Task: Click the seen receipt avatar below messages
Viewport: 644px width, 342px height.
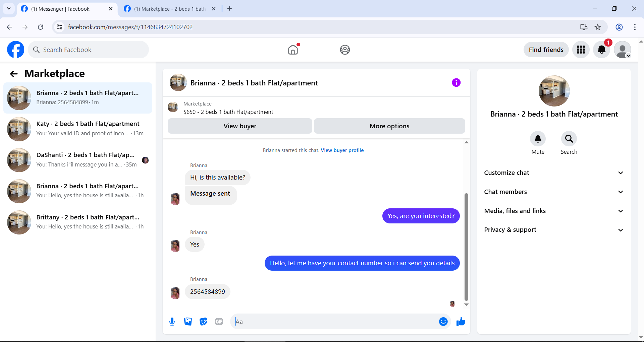Action: pyautogui.click(x=452, y=304)
